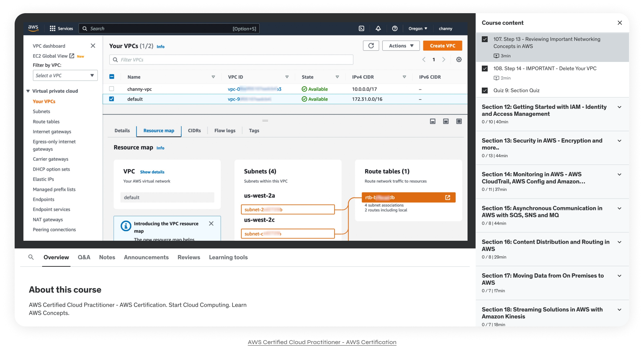Open the Internet gateways sidebar link
Image resolution: width=644 pixels, height=347 pixels.
click(52, 132)
